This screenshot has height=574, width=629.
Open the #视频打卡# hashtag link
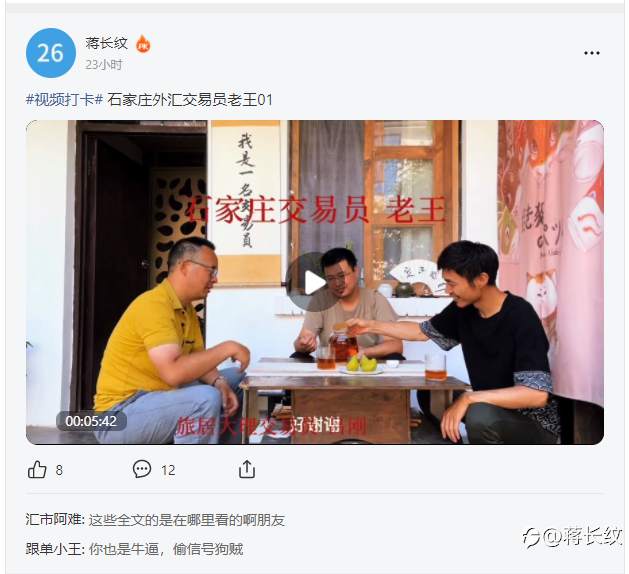65,100
